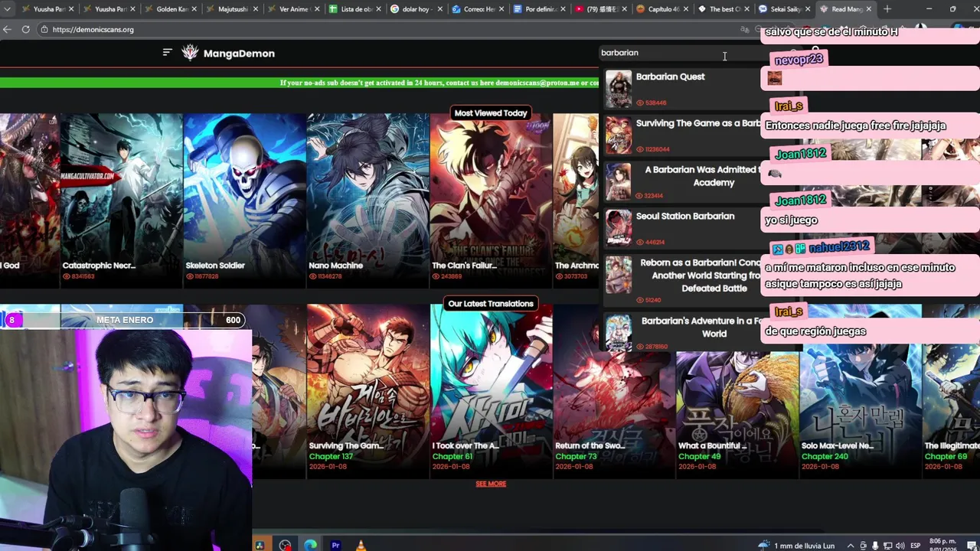Click nahuel2312 username in chat overlay
The width and height of the screenshot is (980, 551).
coord(839,246)
